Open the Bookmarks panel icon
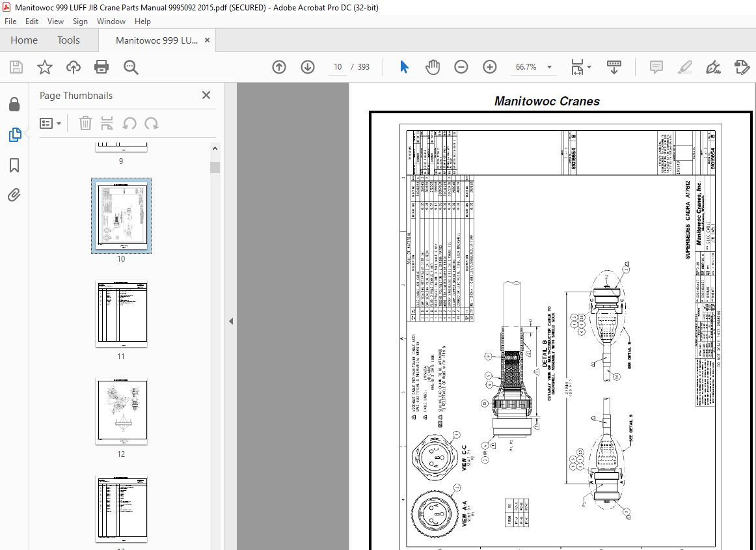Screen dimensions: 756x550 click(14, 165)
